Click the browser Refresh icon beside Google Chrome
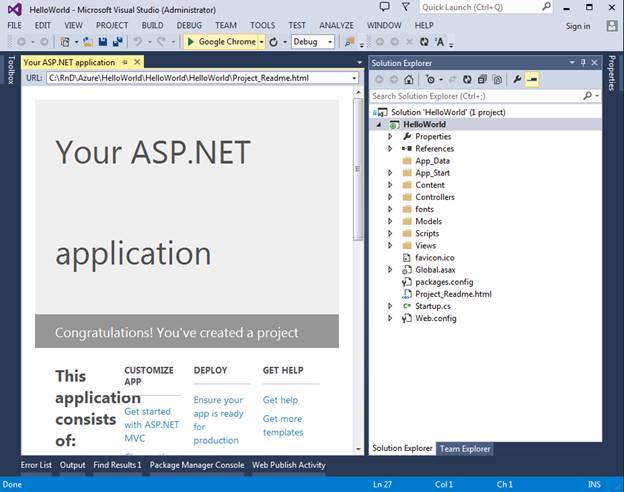 273,42
